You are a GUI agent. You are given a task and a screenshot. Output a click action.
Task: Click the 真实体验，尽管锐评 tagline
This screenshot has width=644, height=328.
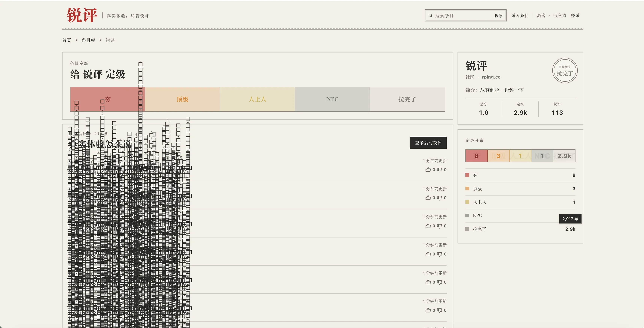pyautogui.click(x=128, y=16)
